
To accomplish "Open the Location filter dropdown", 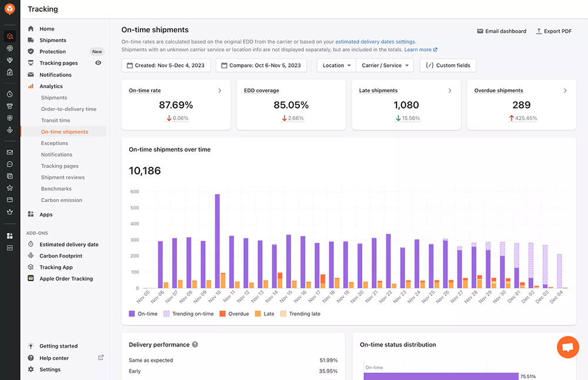I will (x=336, y=65).
